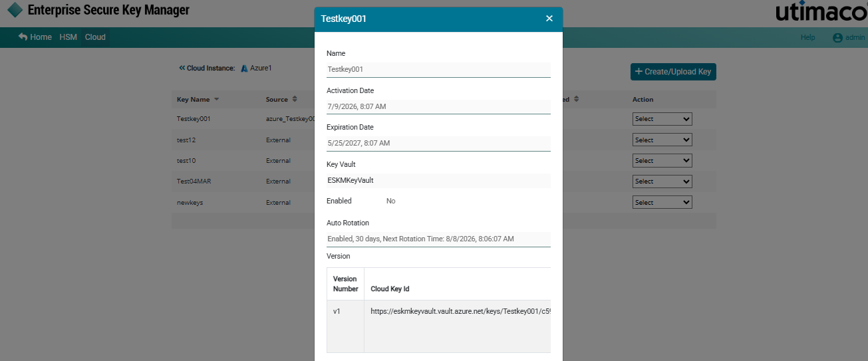
Task: Click the Azure1 instance name
Action: pos(261,68)
